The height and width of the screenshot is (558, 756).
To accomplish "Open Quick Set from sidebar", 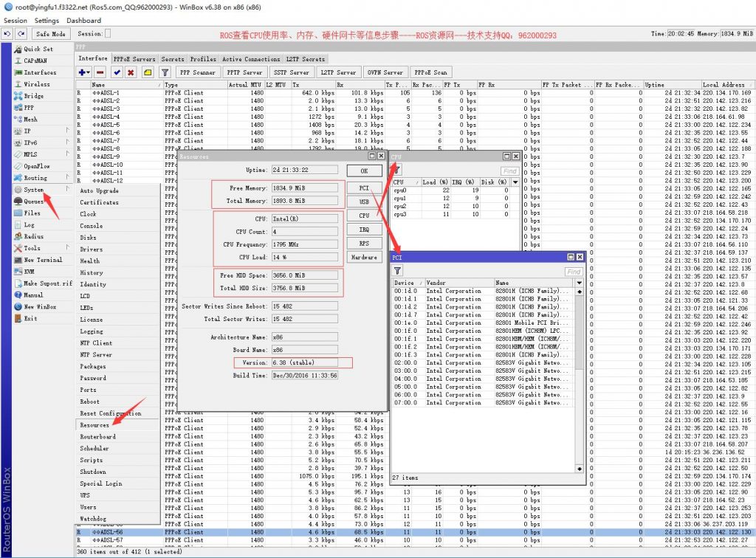I will pyautogui.click(x=38, y=49).
